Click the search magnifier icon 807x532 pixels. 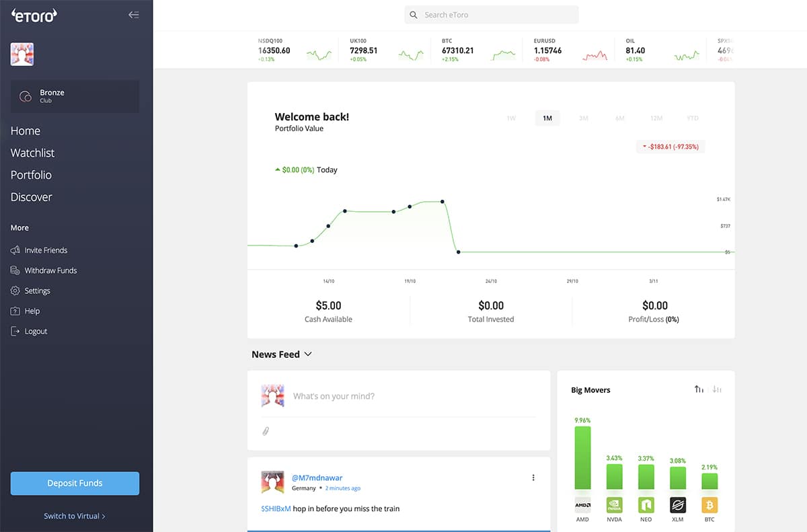coord(414,15)
